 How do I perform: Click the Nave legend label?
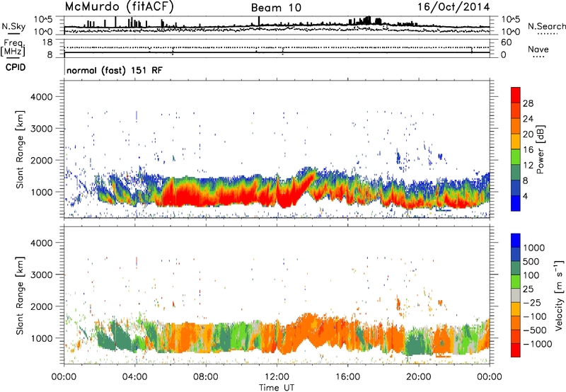pos(538,49)
